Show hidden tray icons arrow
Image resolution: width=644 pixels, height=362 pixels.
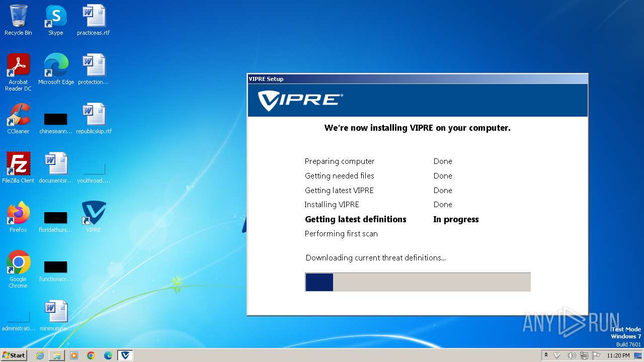(x=546, y=355)
